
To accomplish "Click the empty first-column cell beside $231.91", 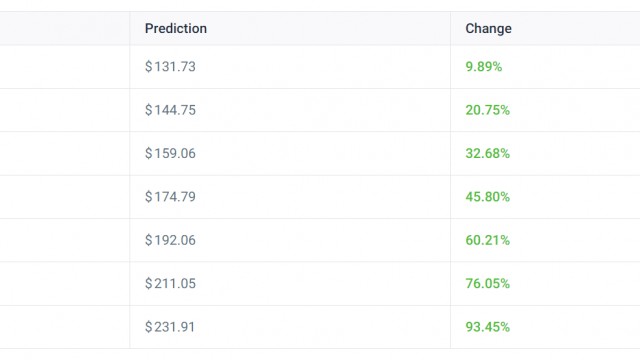I will [x=64, y=327].
